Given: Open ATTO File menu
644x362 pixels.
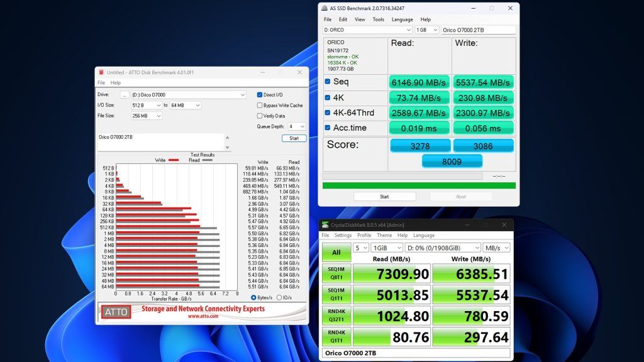Looking at the screenshot, I should (101, 82).
